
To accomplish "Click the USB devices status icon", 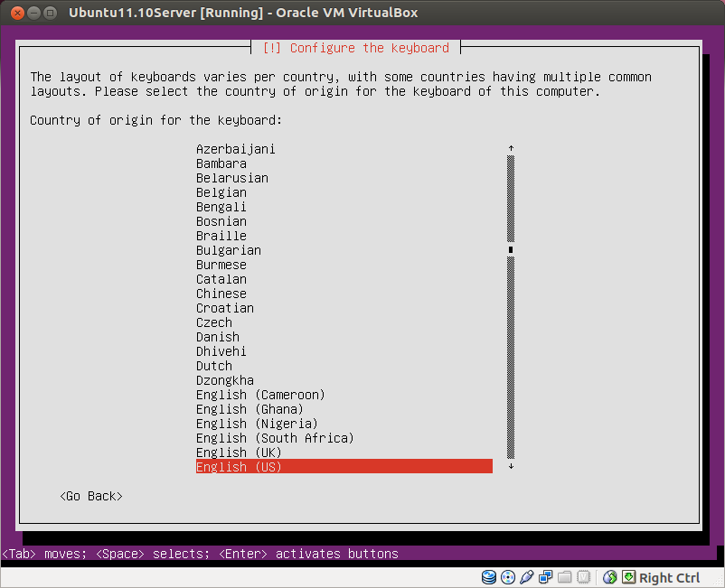I will point(527,576).
